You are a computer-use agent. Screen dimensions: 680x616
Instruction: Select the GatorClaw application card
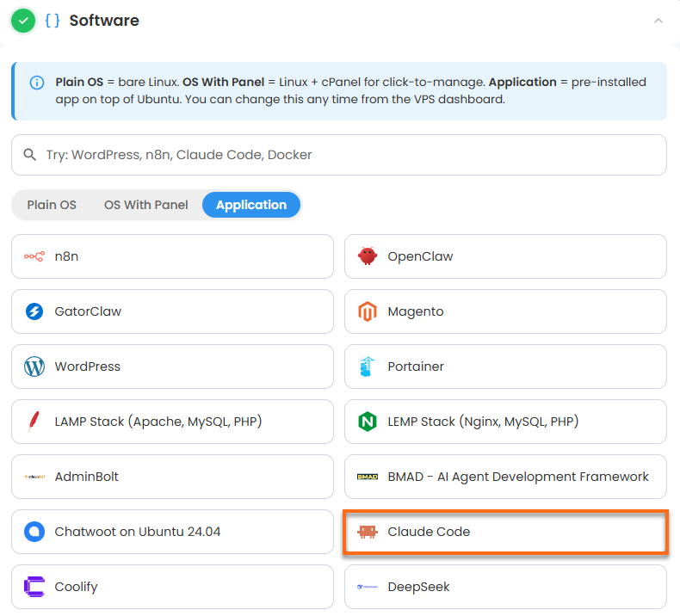coord(173,311)
